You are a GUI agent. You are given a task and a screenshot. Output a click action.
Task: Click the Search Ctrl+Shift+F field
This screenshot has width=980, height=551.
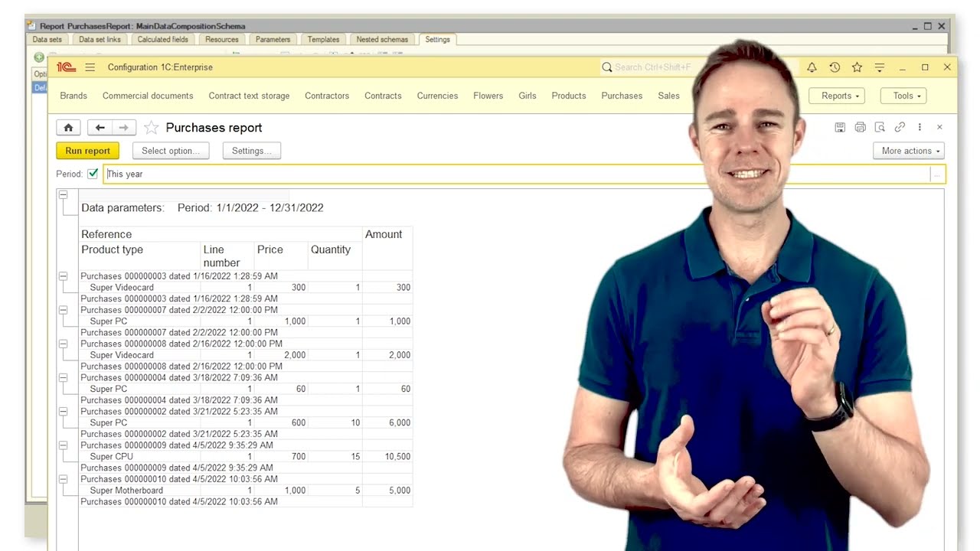(652, 67)
